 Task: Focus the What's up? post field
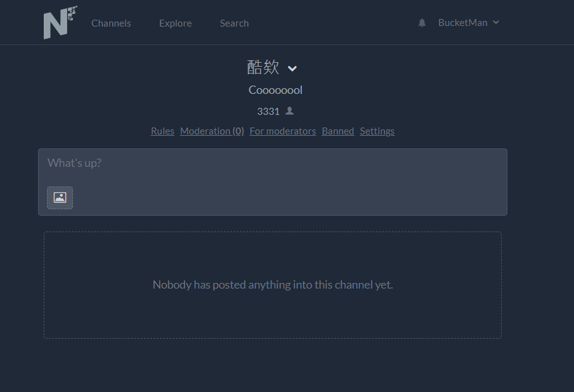[273, 167]
